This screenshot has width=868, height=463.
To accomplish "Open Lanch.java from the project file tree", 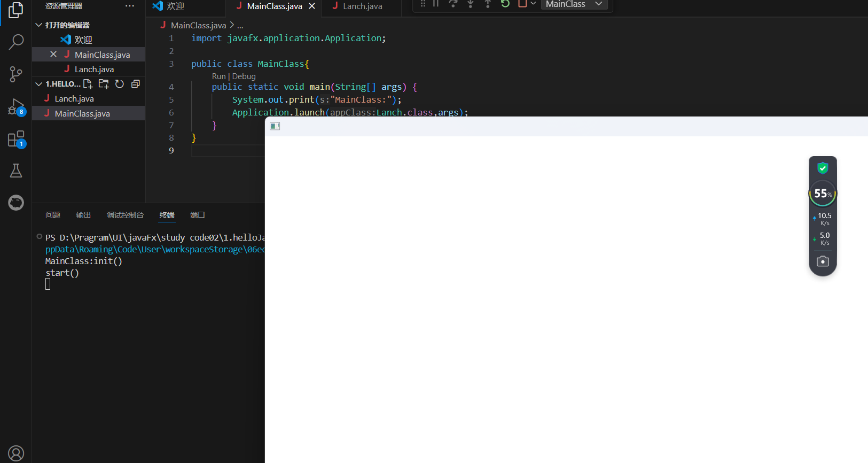I will click(x=74, y=99).
